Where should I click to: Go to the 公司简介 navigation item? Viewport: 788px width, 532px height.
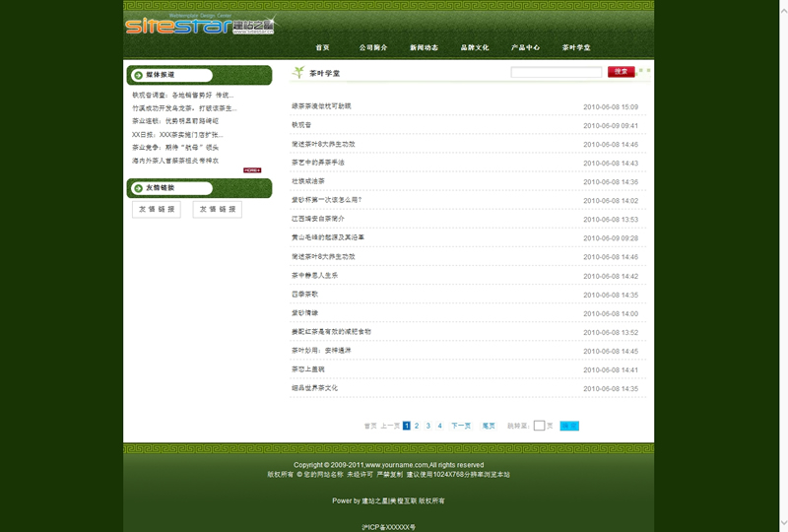pos(373,47)
